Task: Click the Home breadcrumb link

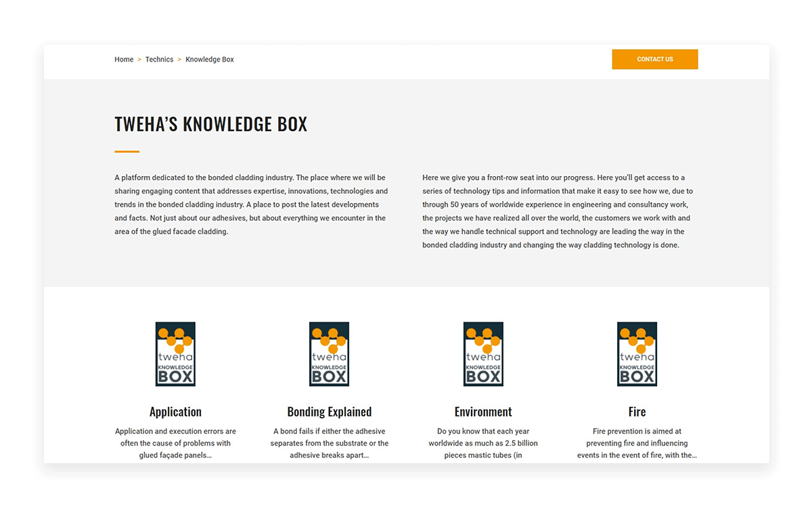Action: [124, 60]
